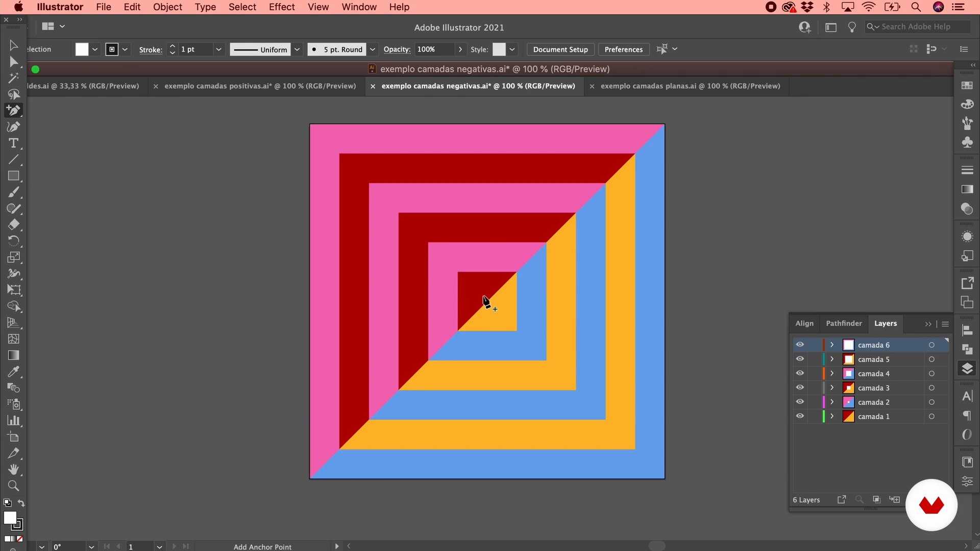
Task: Click the Document Setup button
Action: click(560, 49)
